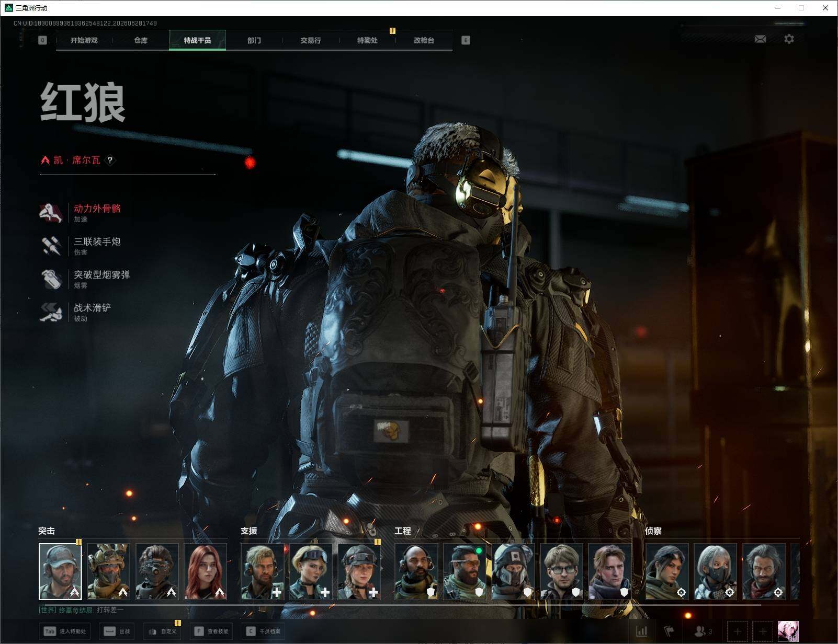
Task: Select support operator wearing black cap
Action: tap(359, 571)
